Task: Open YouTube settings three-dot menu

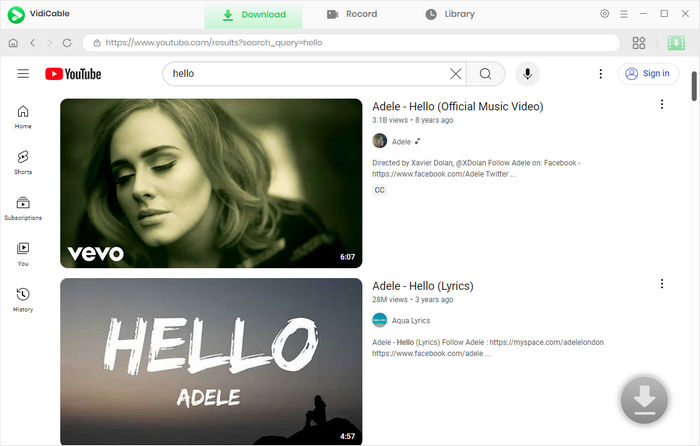Action: tap(600, 74)
